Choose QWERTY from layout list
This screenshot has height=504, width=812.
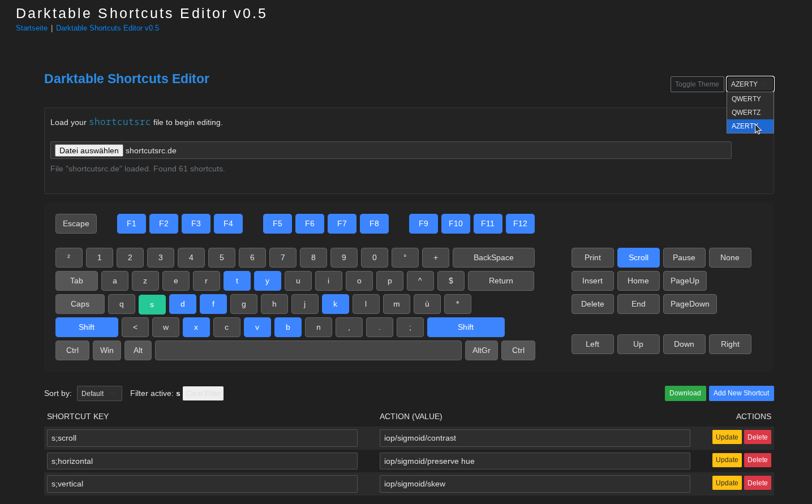point(746,99)
